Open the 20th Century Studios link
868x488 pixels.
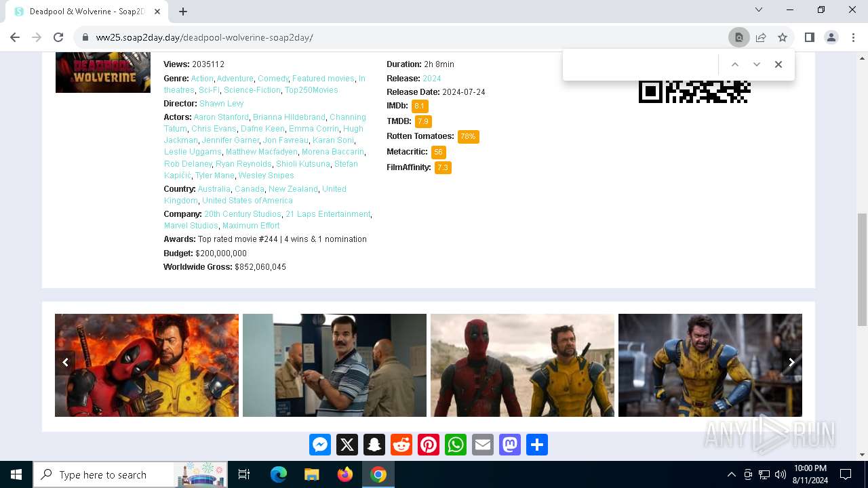pyautogui.click(x=242, y=214)
